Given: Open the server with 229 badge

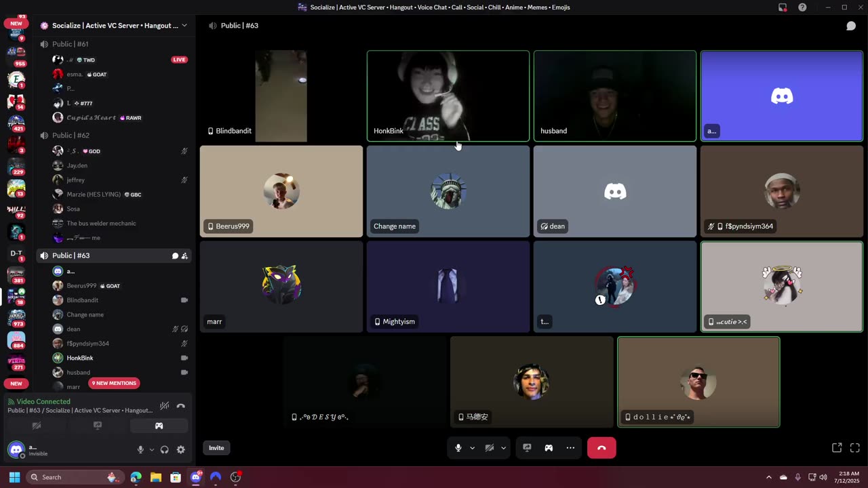Looking at the screenshot, I should tap(16, 166).
